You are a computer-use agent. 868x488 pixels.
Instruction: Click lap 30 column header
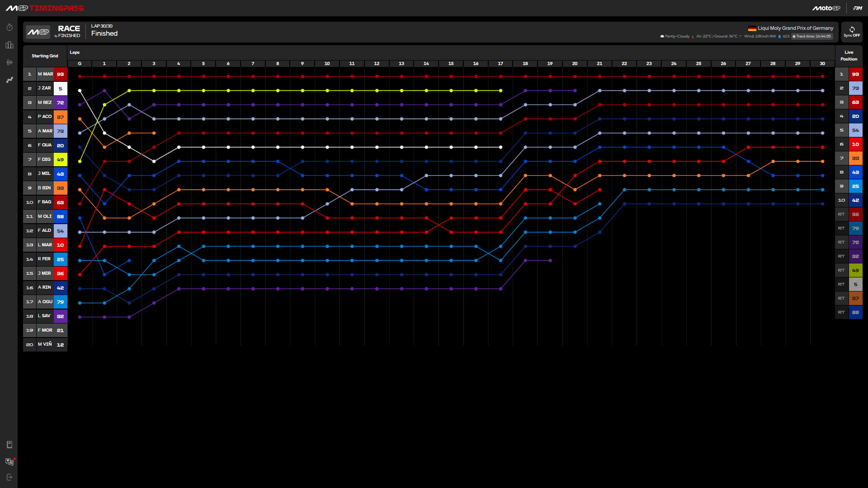(822, 64)
